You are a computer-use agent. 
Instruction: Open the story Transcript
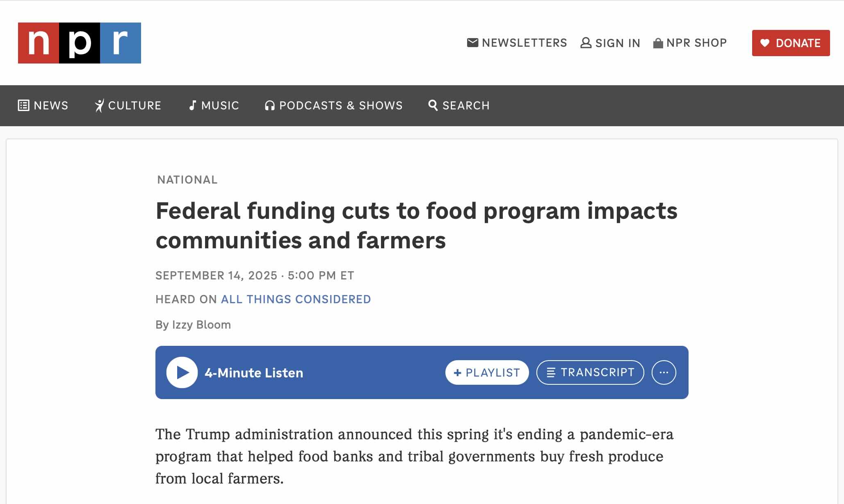tap(590, 372)
